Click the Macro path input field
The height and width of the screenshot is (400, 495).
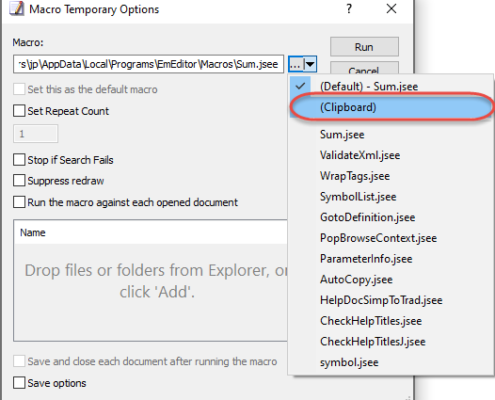[x=149, y=64]
